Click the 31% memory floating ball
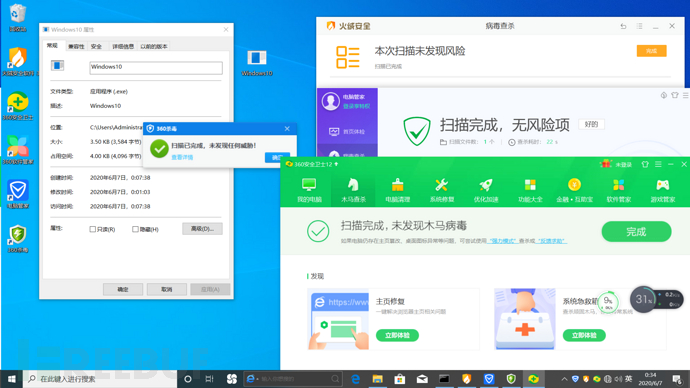This screenshot has width=690, height=388. [643, 300]
